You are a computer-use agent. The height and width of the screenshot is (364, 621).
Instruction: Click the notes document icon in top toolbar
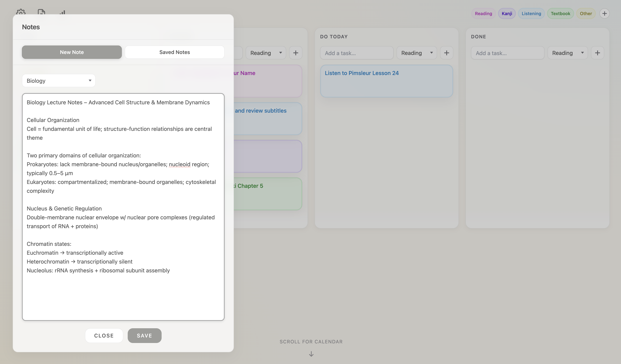pyautogui.click(x=41, y=12)
